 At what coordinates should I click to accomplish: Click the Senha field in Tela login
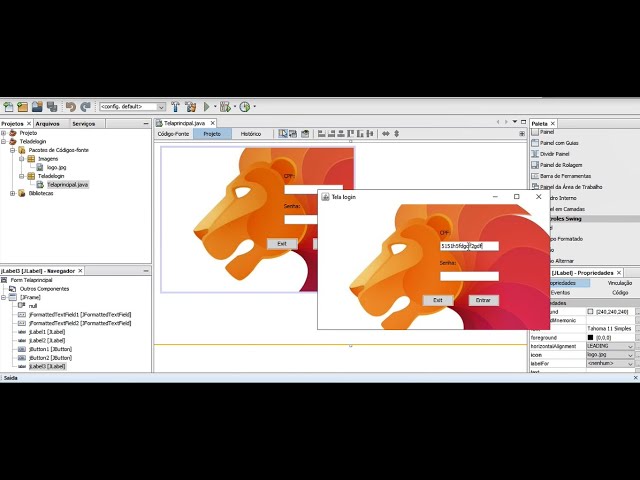pos(469,276)
